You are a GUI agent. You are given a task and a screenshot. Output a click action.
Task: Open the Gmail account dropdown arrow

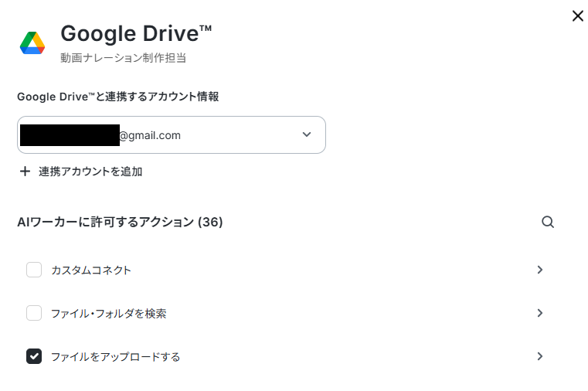pos(307,134)
